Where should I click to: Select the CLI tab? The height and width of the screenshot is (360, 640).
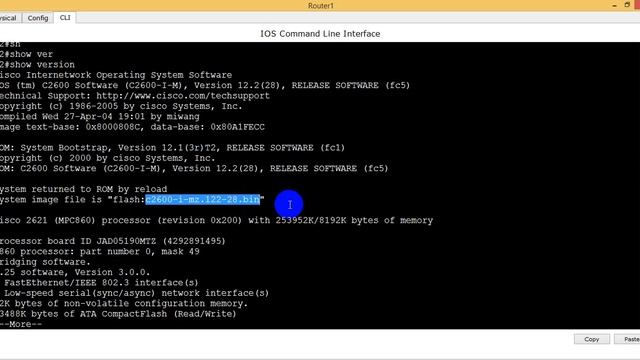point(65,18)
